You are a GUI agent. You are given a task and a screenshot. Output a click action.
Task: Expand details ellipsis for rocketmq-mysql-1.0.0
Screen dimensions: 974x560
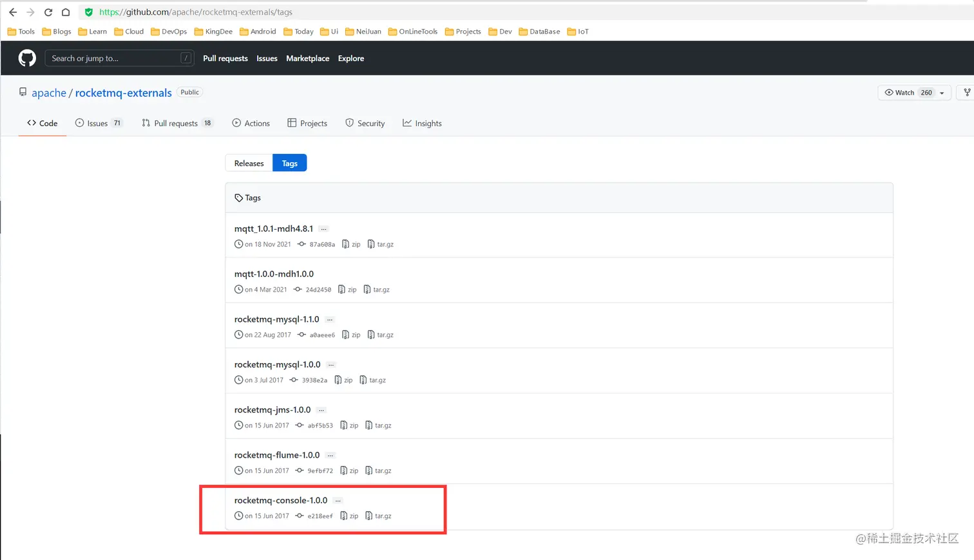(x=331, y=365)
